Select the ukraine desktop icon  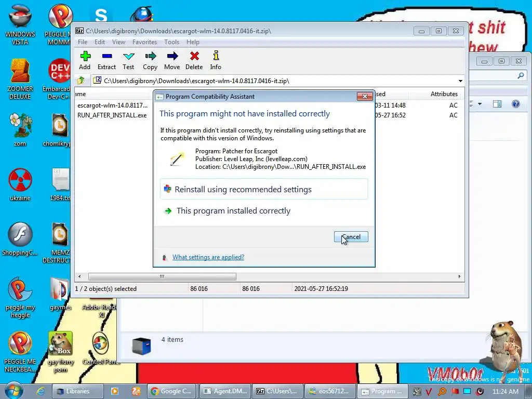(x=20, y=184)
